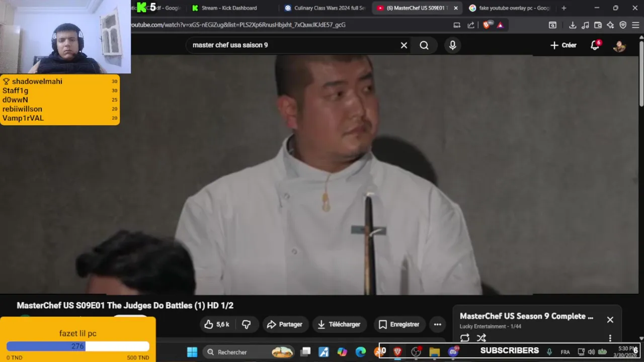Open a new browser tab
The height and width of the screenshot is (362, 644).
563,8
